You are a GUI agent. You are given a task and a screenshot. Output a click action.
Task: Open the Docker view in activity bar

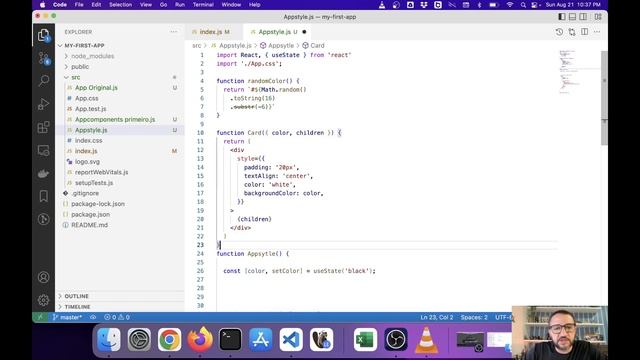point(43,173)
